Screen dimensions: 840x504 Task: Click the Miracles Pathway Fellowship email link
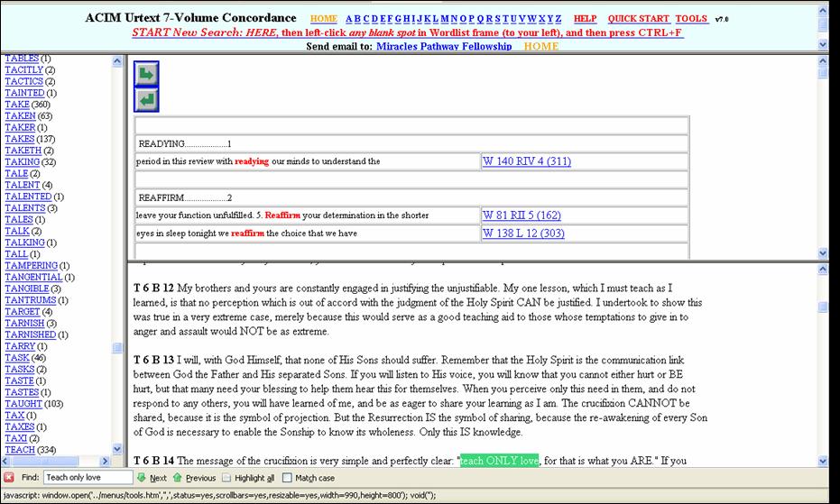(x=443, y=46)
